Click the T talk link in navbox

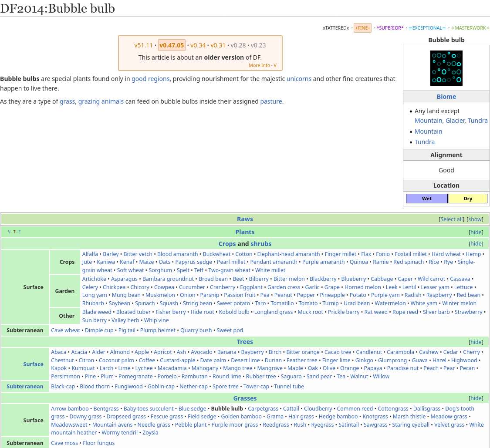(14, 232)
